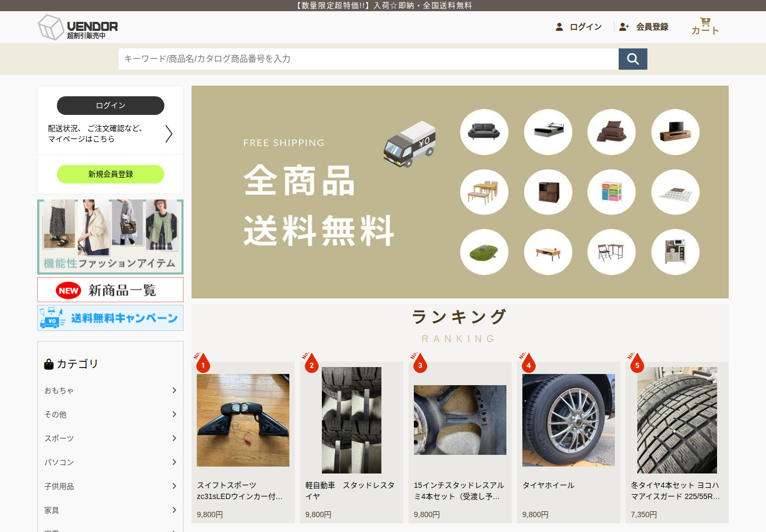Select the bed category circle icon
This screenshot has height=532, width=766.
click(x=548, y=132)
